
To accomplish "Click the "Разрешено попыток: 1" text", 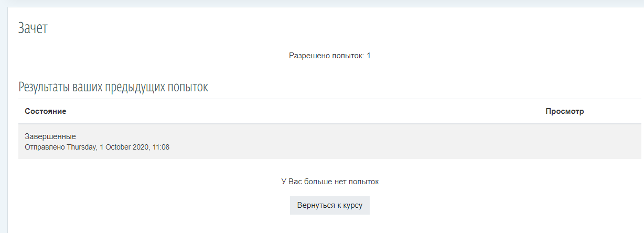I will [329, 55].
